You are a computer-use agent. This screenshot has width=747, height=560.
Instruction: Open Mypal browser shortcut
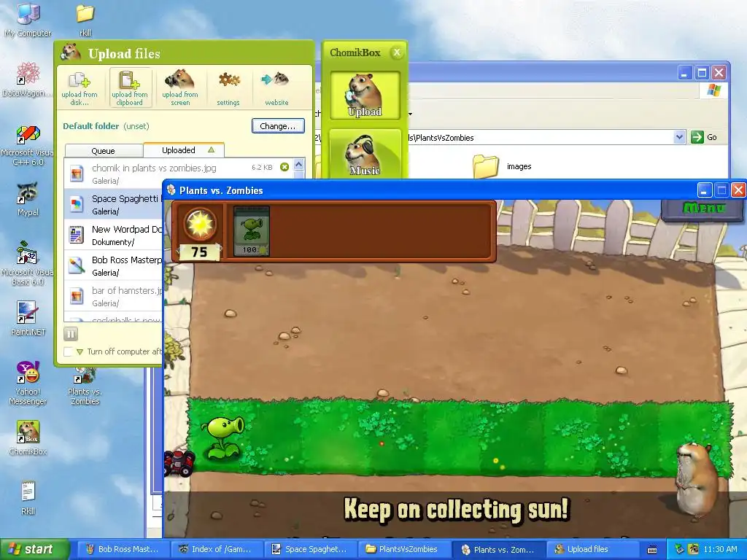pos(28,198)
